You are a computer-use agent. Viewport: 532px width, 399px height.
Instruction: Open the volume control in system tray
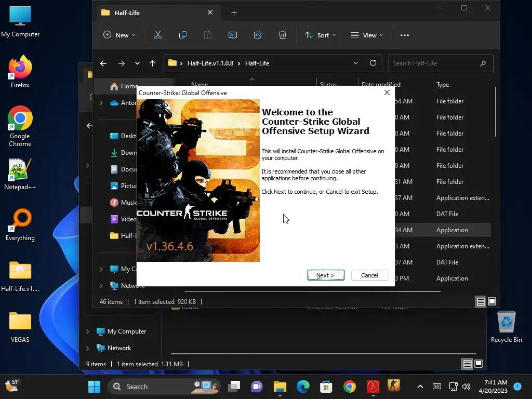point(466,387)
